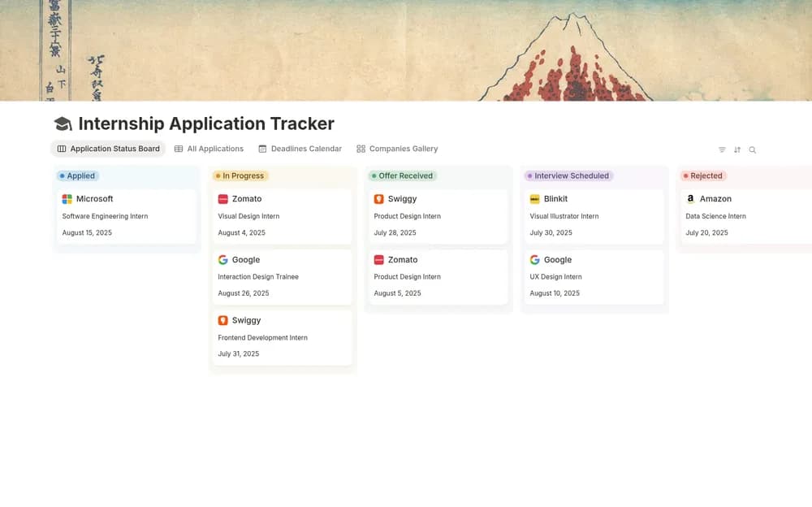Image resolution: width=812 pixels, height=507 pixels.
Task: Open the Blinkit card title
Action: coord(555,199)
